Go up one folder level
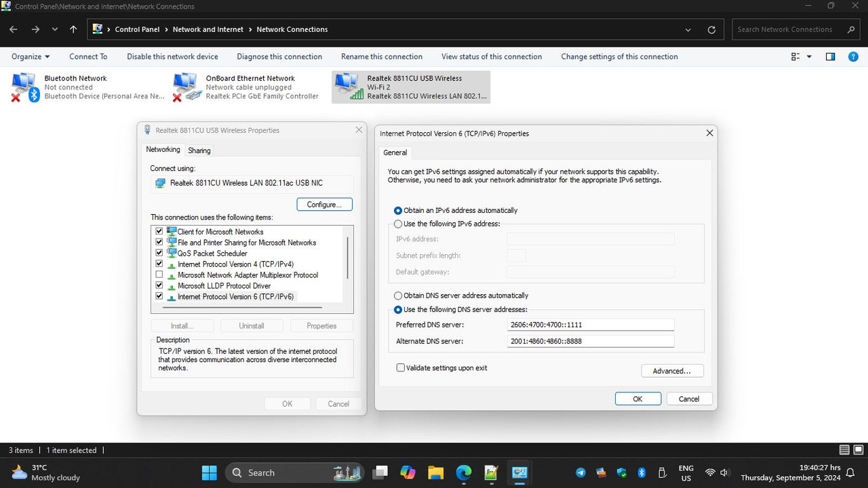This screenshot has width=868, height=488. (73, 30)
